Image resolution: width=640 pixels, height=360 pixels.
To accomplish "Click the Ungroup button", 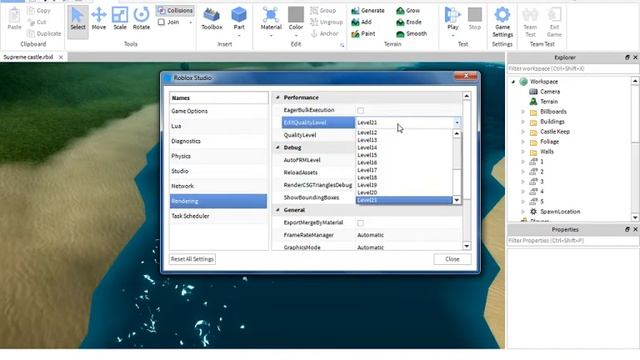I will tap(326, 22).
